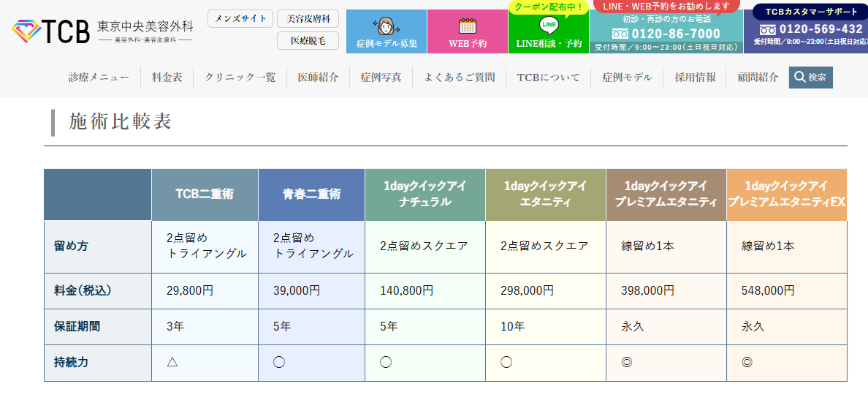Open LINE相談・予約 button
Image resolution: width=868 pixels, height=411 pixels.
(549, 31)
